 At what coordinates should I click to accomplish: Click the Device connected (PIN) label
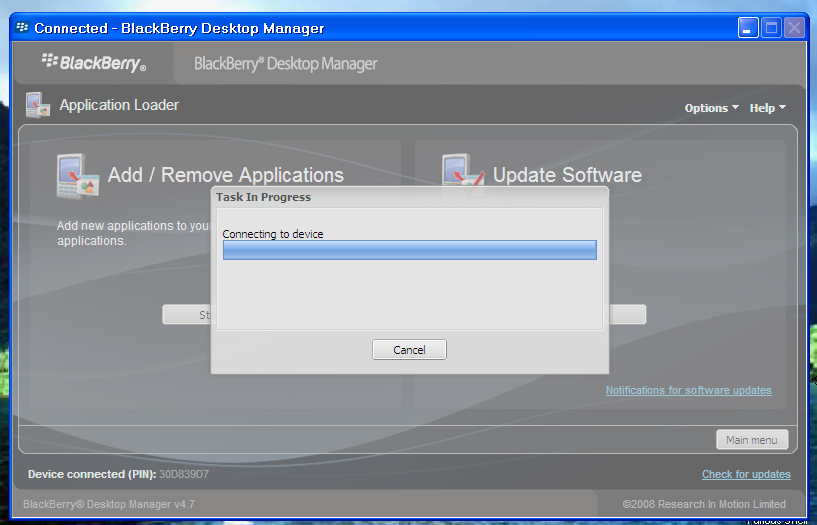92,474
